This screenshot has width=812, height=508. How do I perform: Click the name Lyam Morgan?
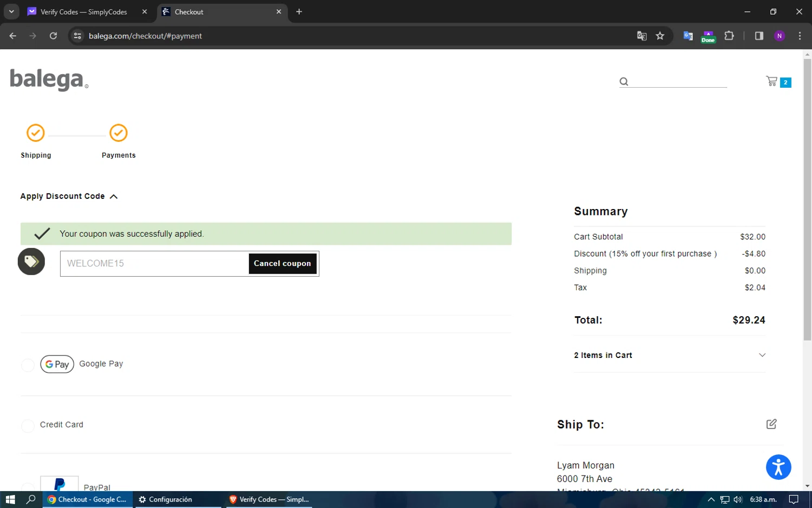[x=586, y=465]
